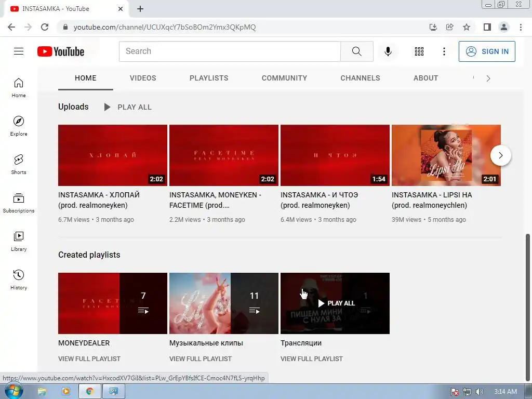Click the network icon in system tray

pyautogui.click(x=467, y=392)
